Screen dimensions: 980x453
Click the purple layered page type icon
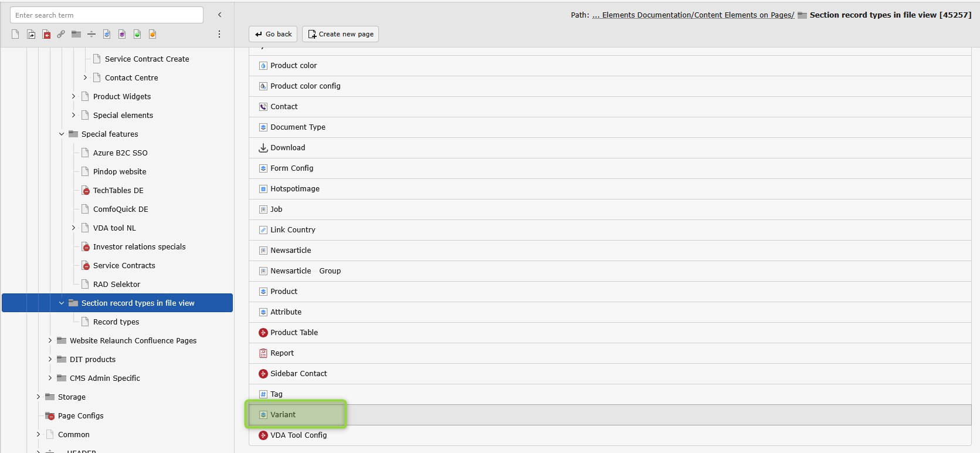[x=122, y=35]
